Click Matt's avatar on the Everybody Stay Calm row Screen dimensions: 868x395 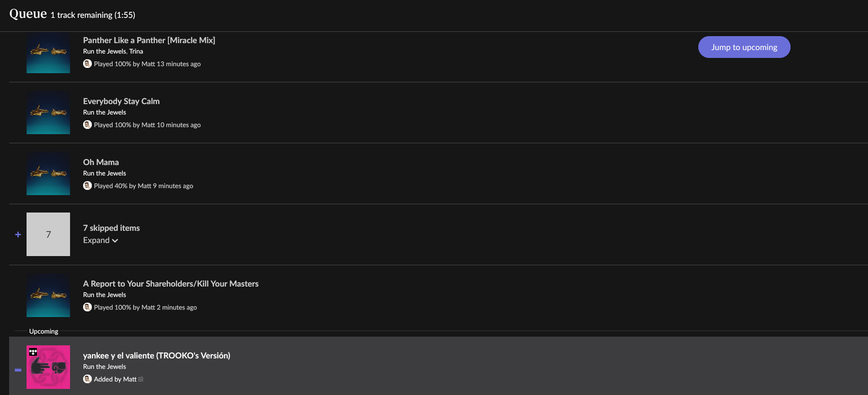[x=87, y=125]
